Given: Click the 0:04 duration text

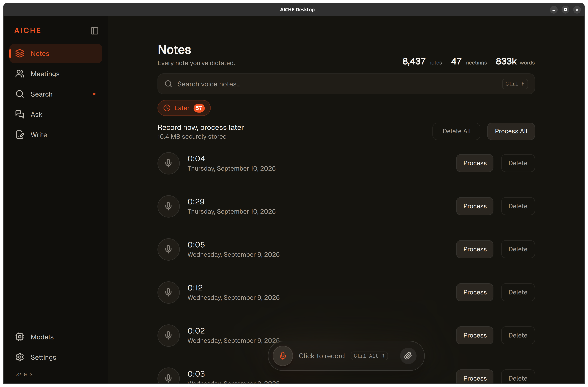Looking at the screenshot, I should [x=196, y=159].
